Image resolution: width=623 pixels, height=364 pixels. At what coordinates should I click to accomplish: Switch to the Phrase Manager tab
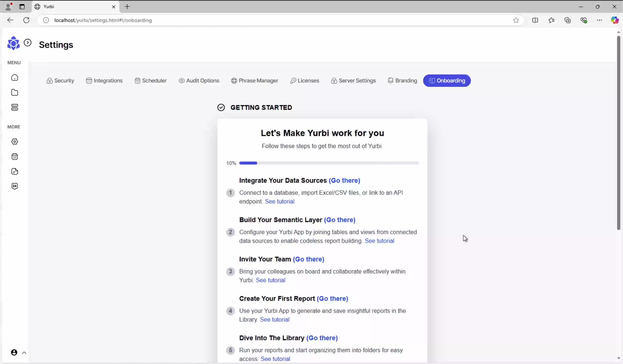pyautogui.click(x=254, y=81)
